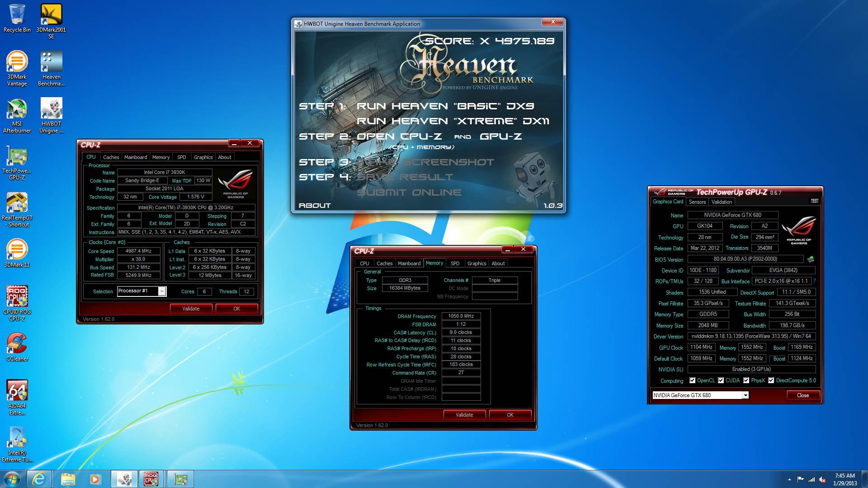
Task: Click the Close button in GPU-Z
Action: (x=803, y=395)
